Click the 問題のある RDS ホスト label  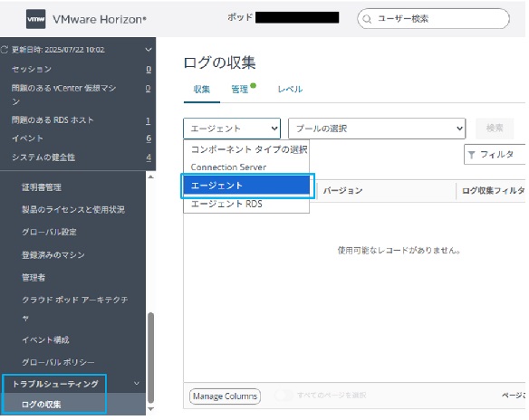pos(53,120)
